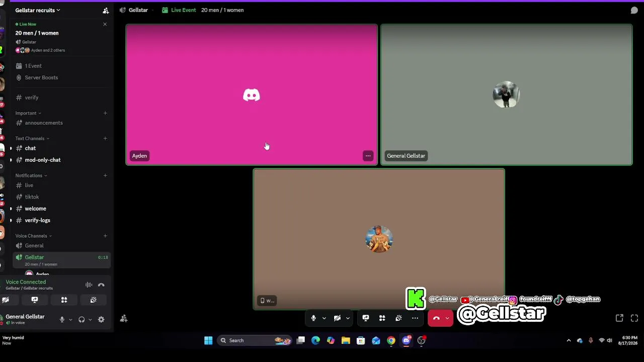Select the Gellstar voice channel in sidebar

pyautogui.click(x=61, y=260)
